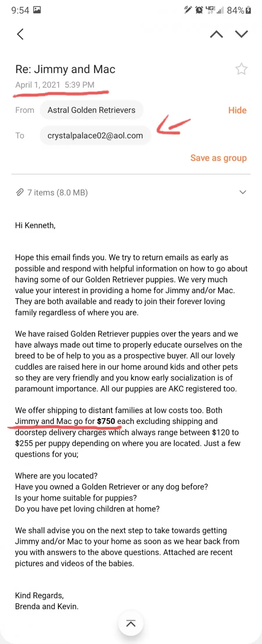Select the Astral Golden Retrievers sender chip

91,110
